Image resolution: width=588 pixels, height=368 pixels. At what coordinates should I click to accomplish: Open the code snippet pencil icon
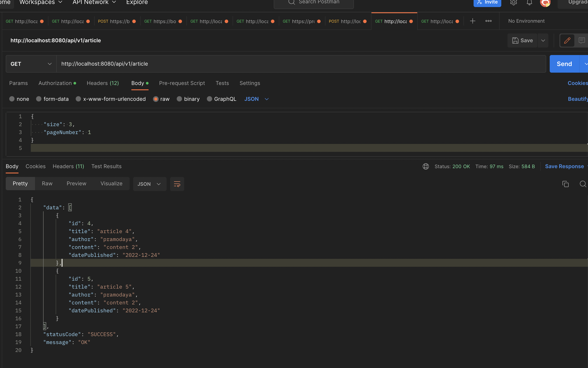(567, 40)
